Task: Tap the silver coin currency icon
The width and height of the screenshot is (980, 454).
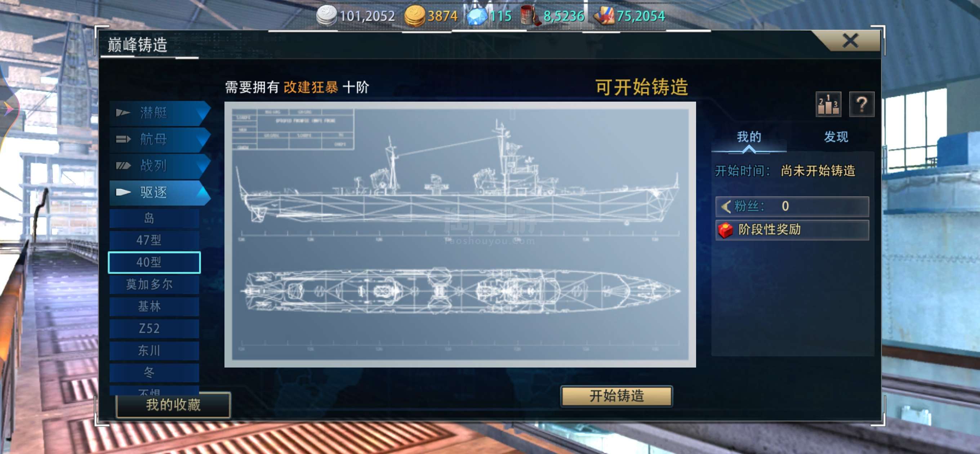Action: click(x=326, y=15)
